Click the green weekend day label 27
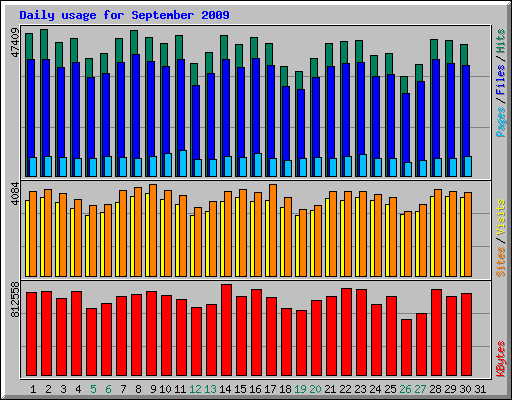The width and height of the screenshot is (512, 400). tap(420, 389)
